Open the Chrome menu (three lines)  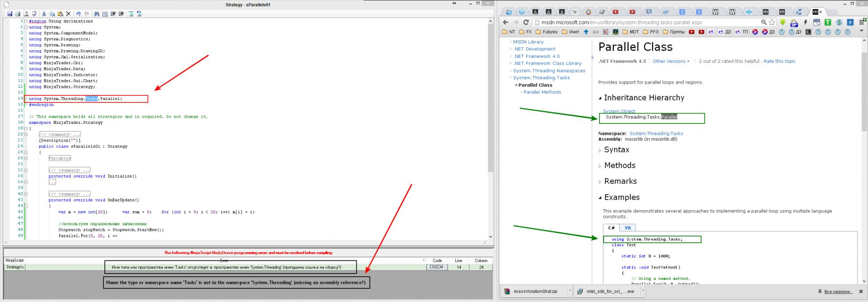coord(862,22)
